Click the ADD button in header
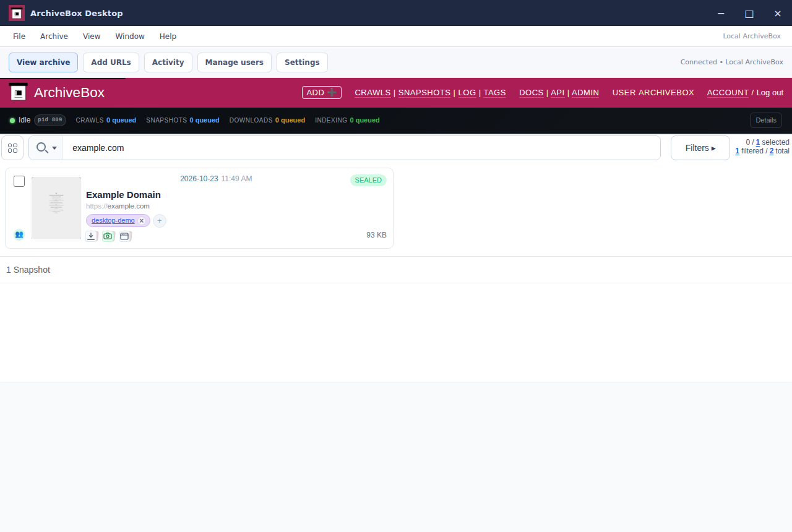 pos(322,92)
